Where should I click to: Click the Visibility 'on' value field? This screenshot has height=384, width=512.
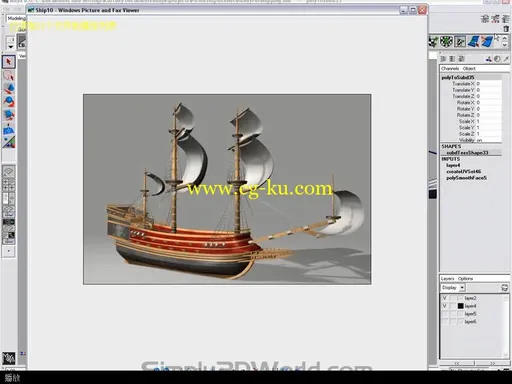pyautogui.click(x=488, y=140)
